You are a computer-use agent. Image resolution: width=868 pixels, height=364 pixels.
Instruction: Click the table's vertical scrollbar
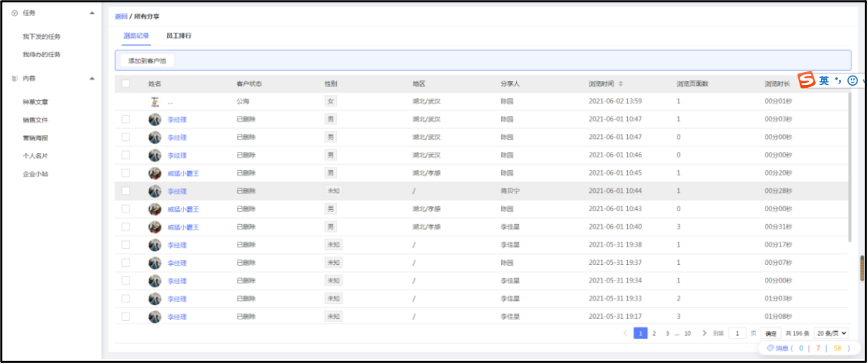(x=850, y=167)
